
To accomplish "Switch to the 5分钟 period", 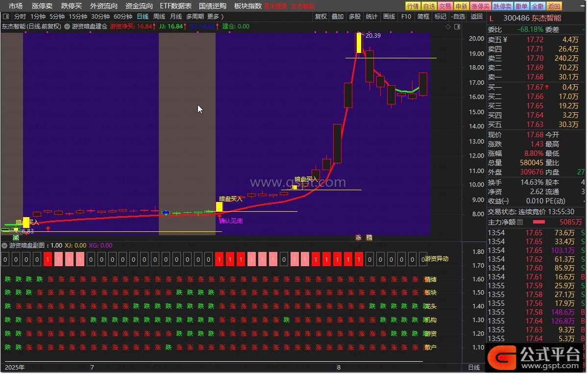I will point(57,16).
